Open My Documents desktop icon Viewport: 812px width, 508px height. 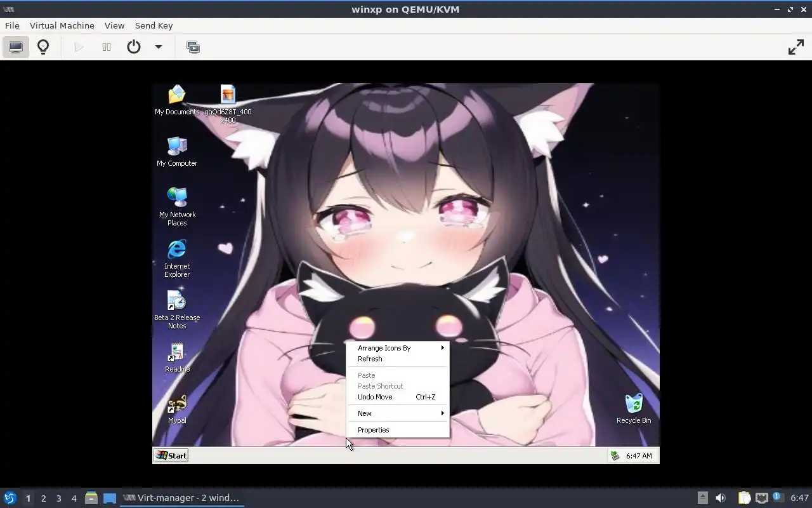[177, 100]
